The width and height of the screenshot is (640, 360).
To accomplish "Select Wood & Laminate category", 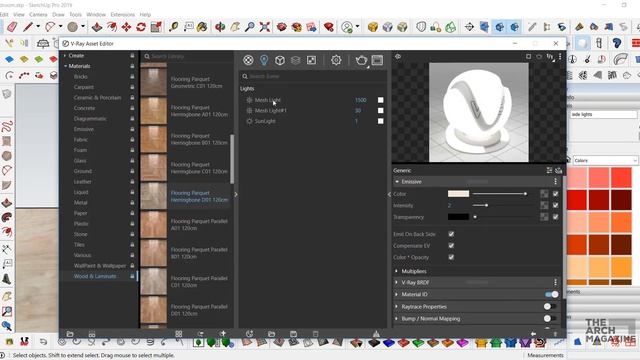I will (x=95, y=276).
